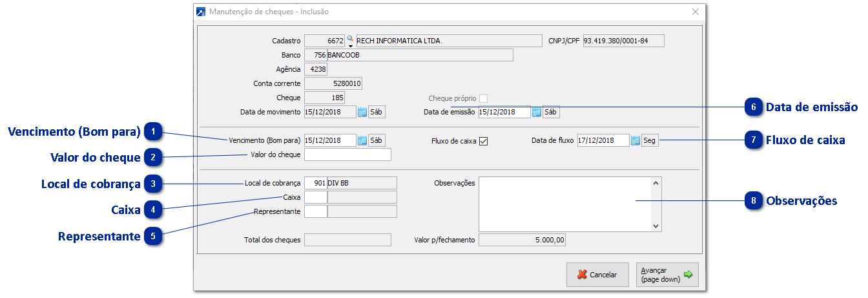Click the Vencimento (Bom para) date field
This screenshot has height=298, width=868.
tap(330, 140)
